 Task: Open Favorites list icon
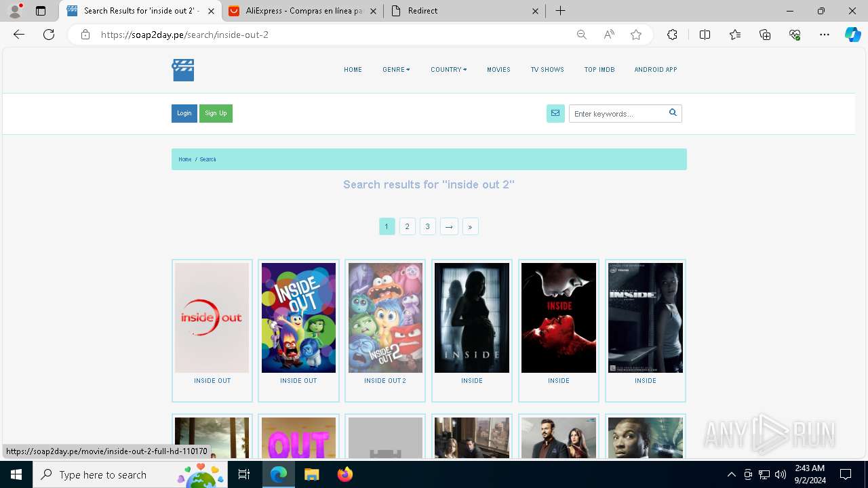tap(735, 35)
